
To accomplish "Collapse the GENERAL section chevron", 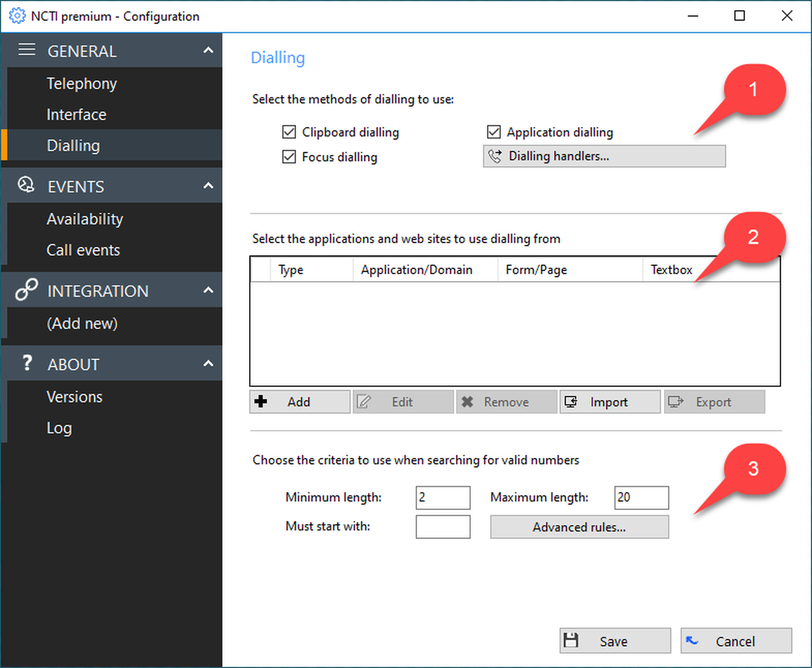I will [x=208, y=50].
